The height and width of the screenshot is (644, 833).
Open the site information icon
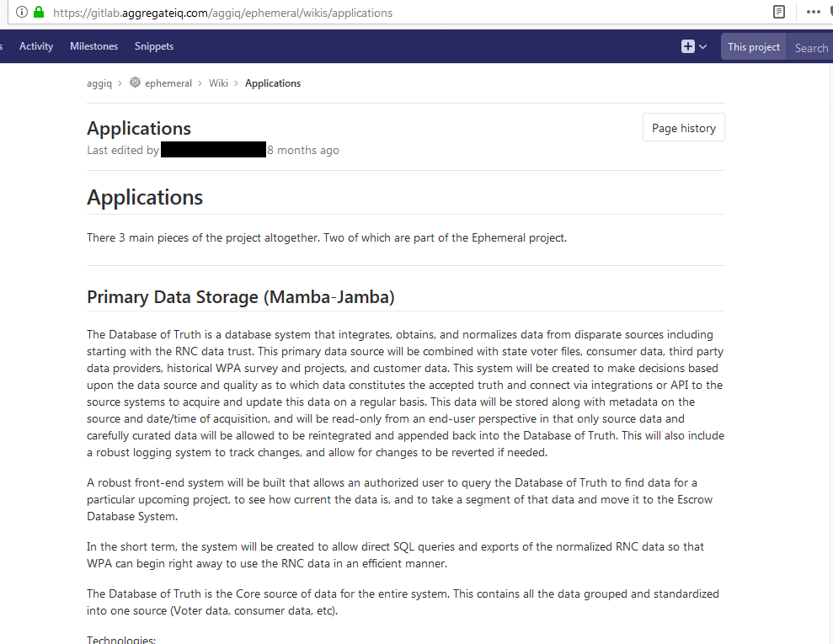[x=21, y=13]
